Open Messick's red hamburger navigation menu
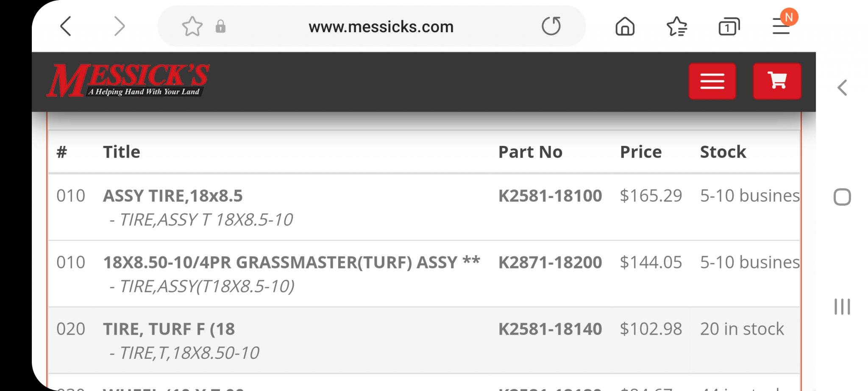The width and height of the screenshot is (868, 391). [x=712, y=81]
